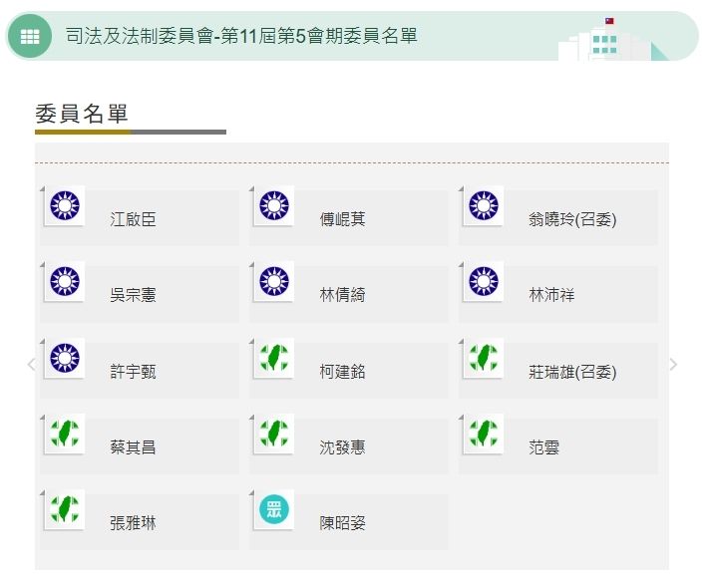Viewport: 710px width, 588px height.
Task: Open the profile for 蔡其昌
Action: point(133,447)
